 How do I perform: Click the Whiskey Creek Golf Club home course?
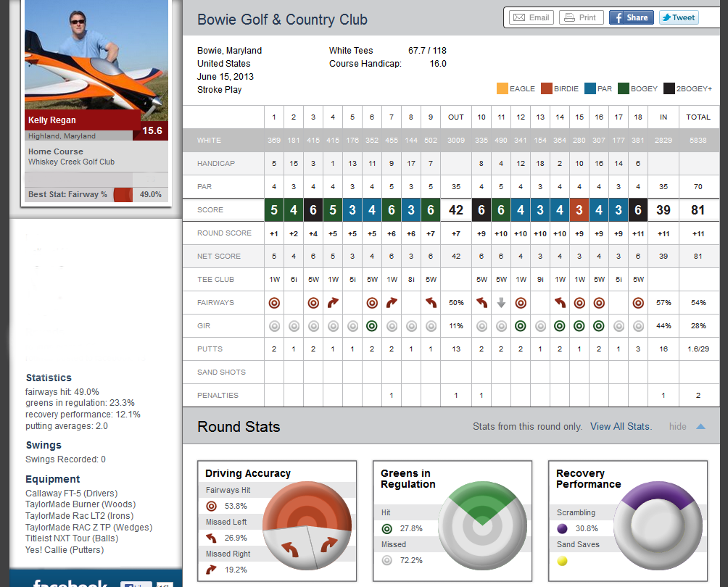(x=71, y=162)
